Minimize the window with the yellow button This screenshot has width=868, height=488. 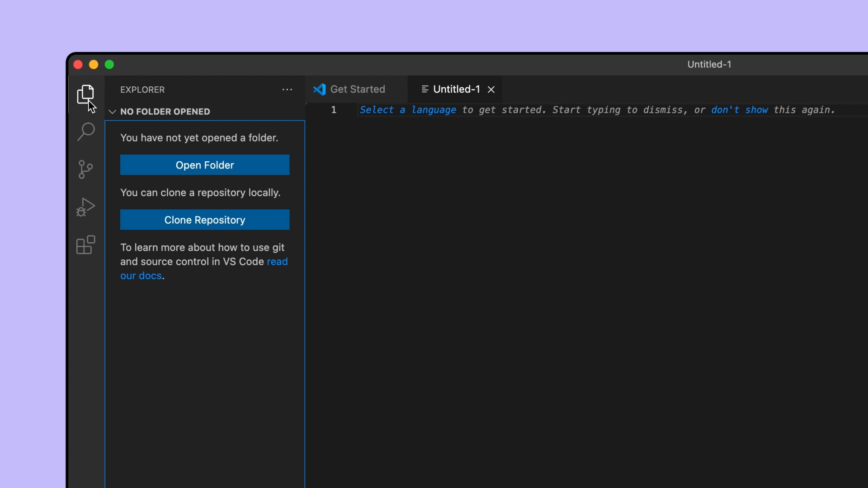94,65
